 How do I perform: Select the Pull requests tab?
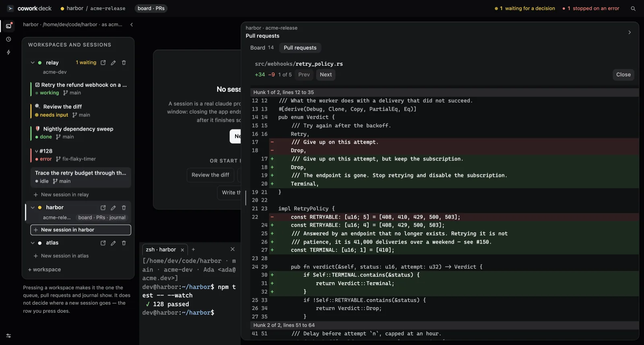(x=300, y=48)
